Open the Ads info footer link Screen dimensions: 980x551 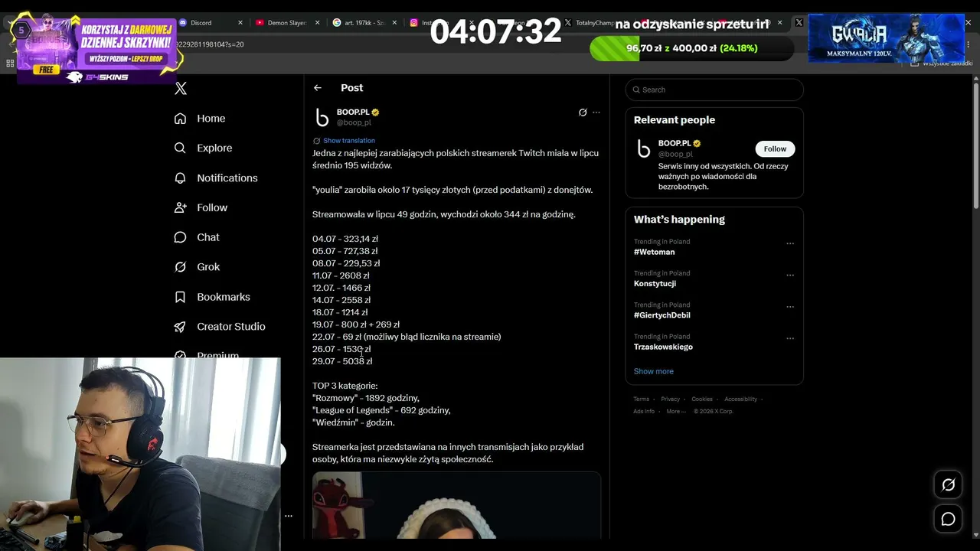coord(644,411)
